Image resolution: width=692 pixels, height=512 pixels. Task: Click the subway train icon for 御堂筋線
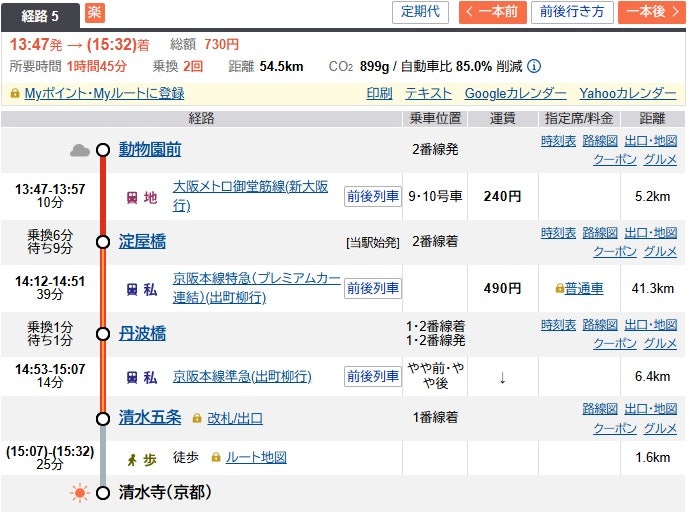click(130, 197)
